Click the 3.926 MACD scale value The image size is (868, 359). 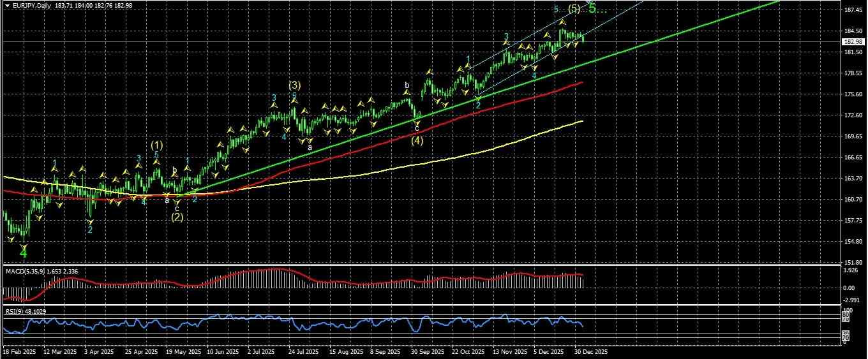(851, 271)
